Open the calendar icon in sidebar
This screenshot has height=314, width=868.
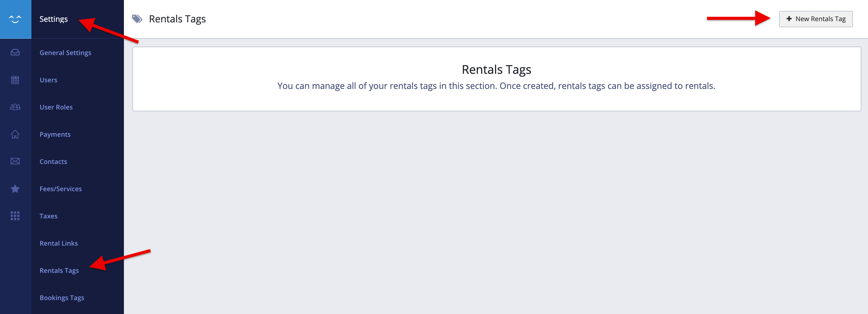[15, 80]
